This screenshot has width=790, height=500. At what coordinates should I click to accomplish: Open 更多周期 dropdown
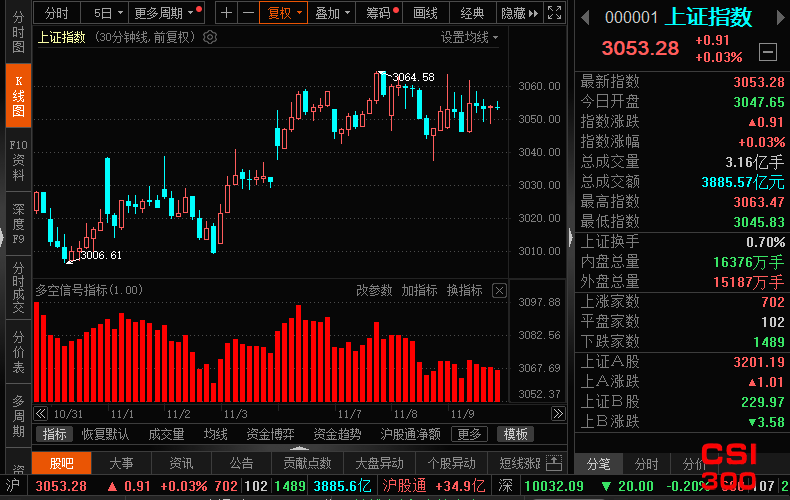coord(166,13)
